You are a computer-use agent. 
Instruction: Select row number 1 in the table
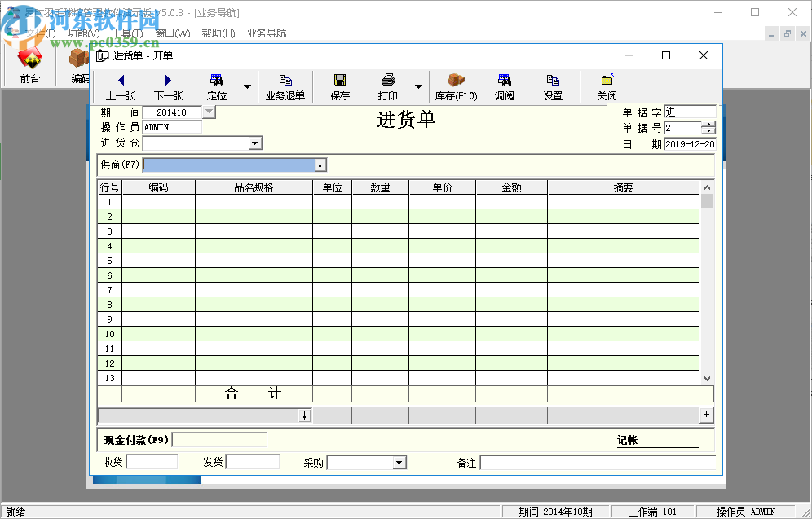(109, 202)
